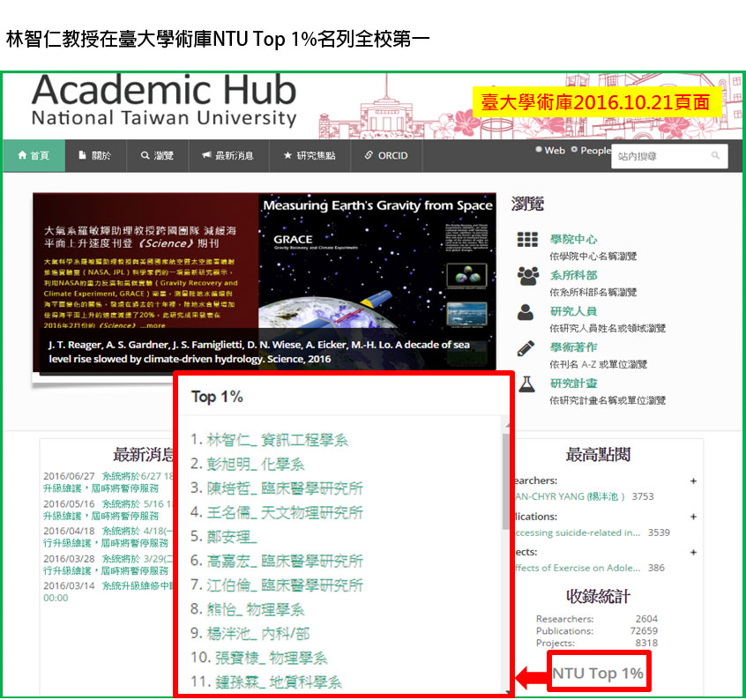Open the 'Effects of Exercise' project link

point(578,568)
